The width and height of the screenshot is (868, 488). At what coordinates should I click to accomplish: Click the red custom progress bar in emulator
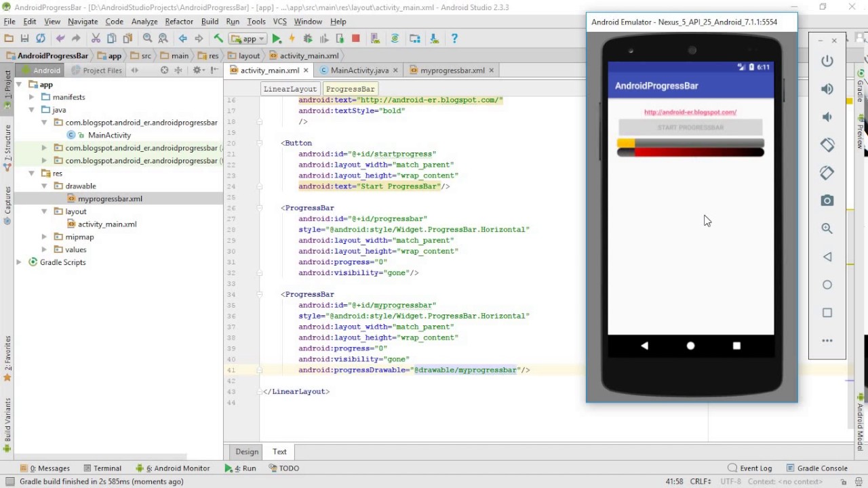(690, 152)
